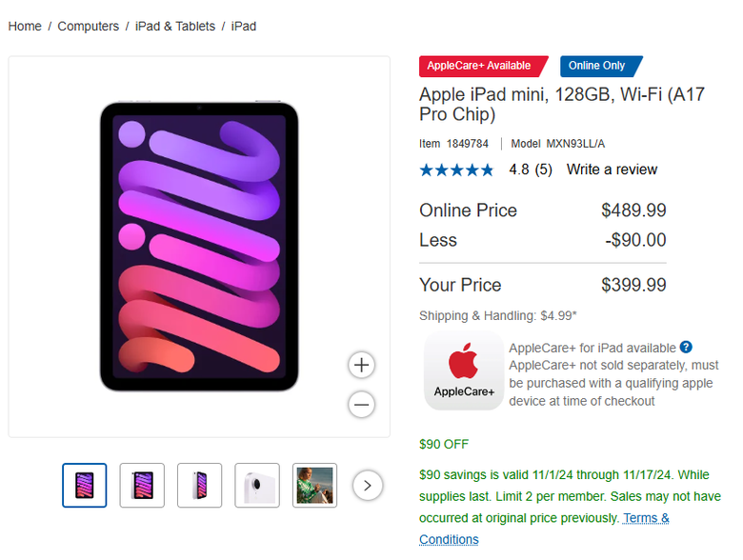
Task: Click the Online Only badge
Action: 601,66
